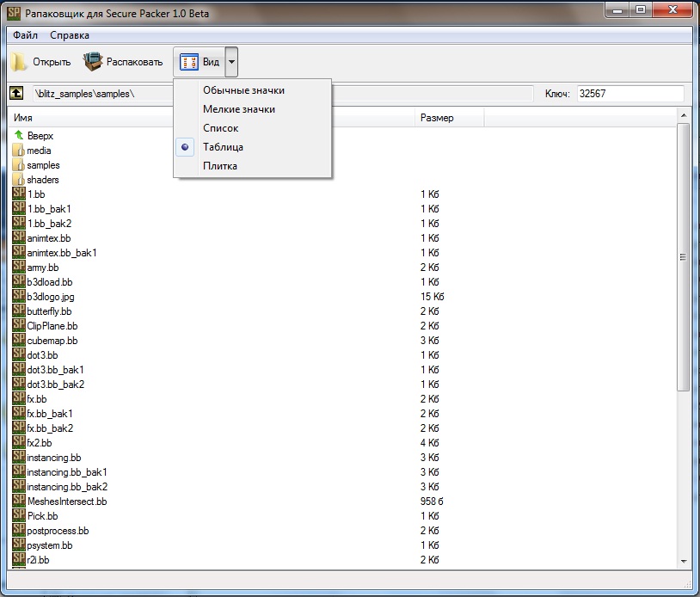This screenshot has width=700, height=597.
Task: Open the Вид dropdown arrow
Action: click(231, 62)
